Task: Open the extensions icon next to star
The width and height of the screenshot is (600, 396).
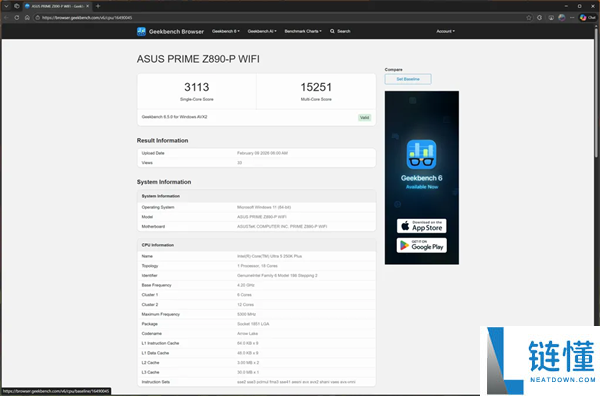Action: (540, 18)
